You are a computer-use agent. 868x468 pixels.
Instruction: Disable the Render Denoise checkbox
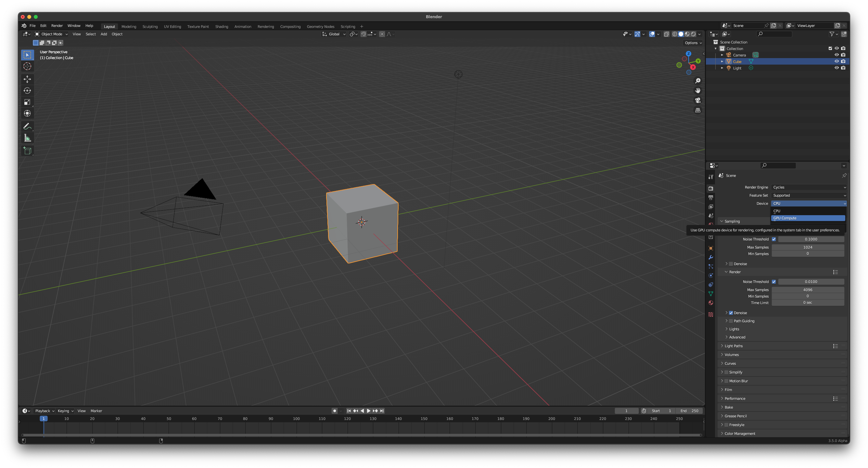point(731,313)
